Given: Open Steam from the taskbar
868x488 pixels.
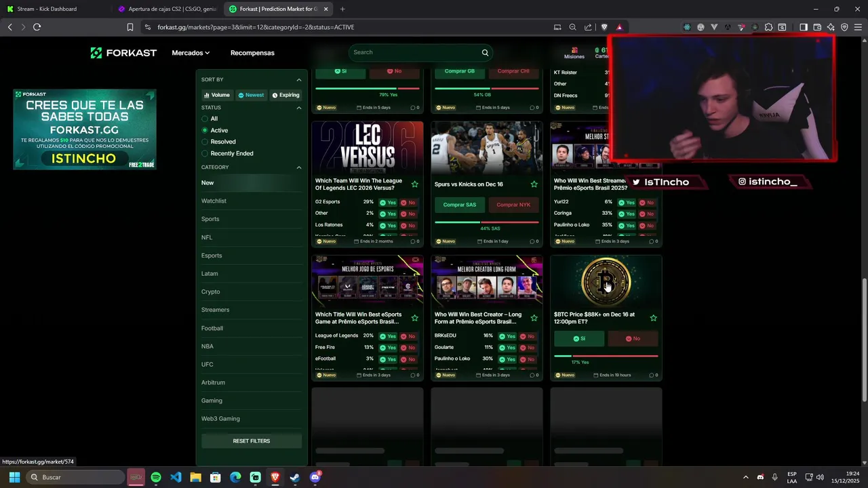Looking at the screenshot, I should click(x=295, y=477).
